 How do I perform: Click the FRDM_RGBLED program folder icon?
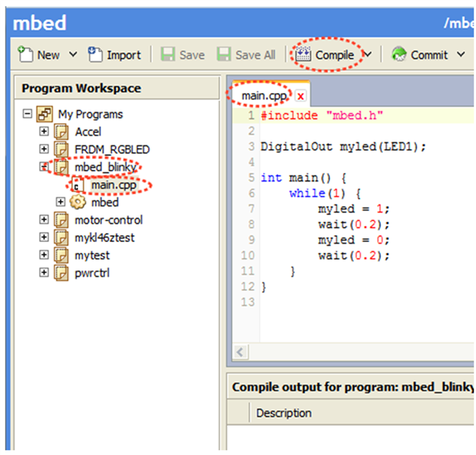pyautogui.click(x=61, y=149)
